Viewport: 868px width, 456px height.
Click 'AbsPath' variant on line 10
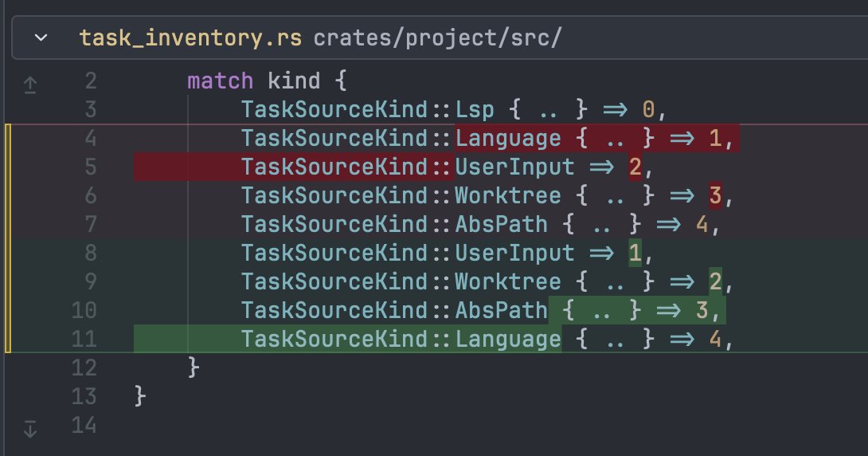click(502, 310)
